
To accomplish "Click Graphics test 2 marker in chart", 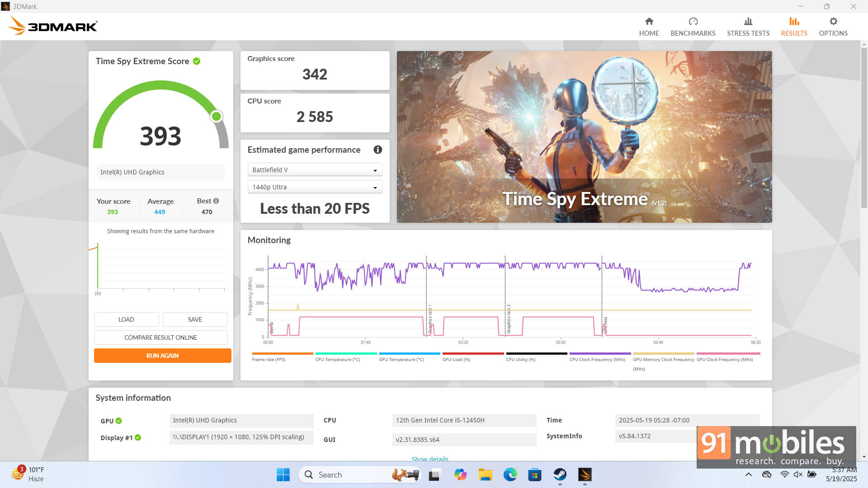I will [509, 319].
